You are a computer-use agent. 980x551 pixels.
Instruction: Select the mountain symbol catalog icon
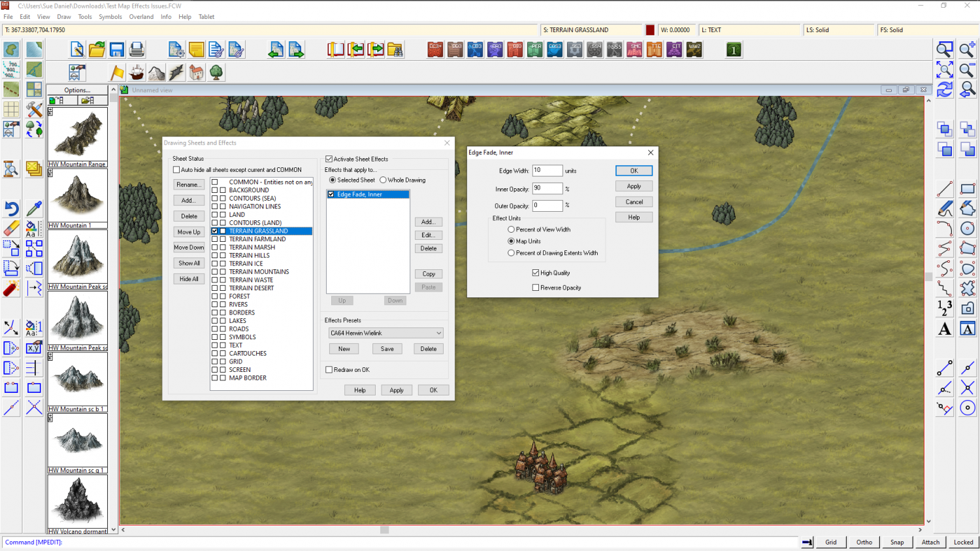point(157,72)
